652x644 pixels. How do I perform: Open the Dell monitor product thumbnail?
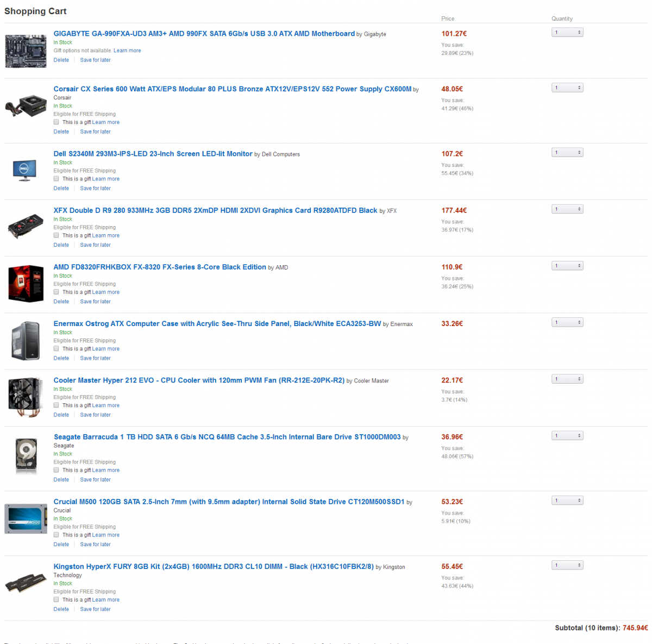coord(24,170)
